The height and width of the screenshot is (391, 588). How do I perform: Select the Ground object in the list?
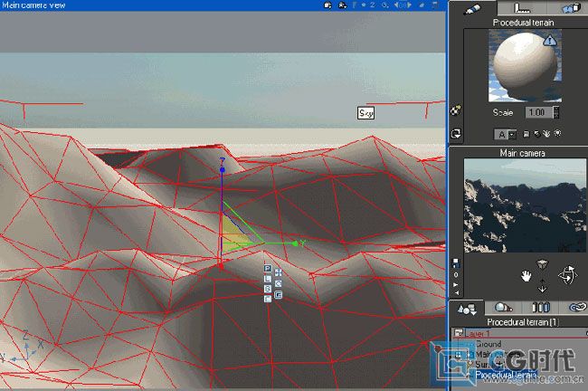click(x=489, y=344)
